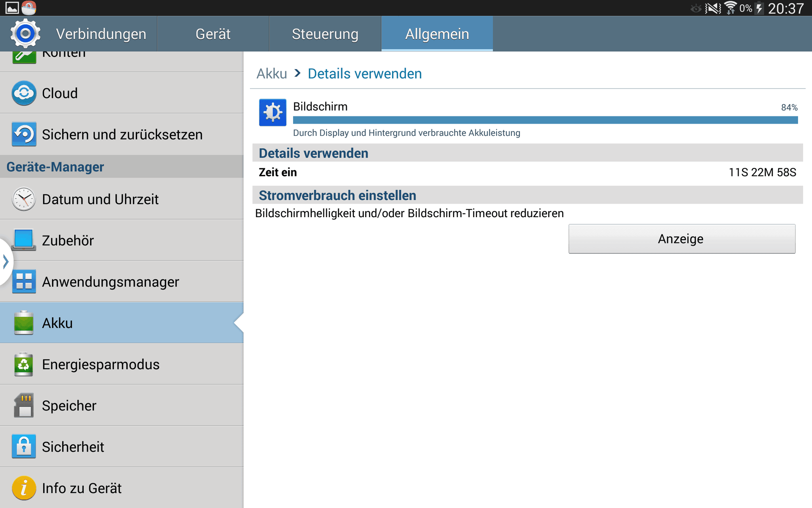
Task: Tap the Details verwenden section header
Action: coord(527,153)
